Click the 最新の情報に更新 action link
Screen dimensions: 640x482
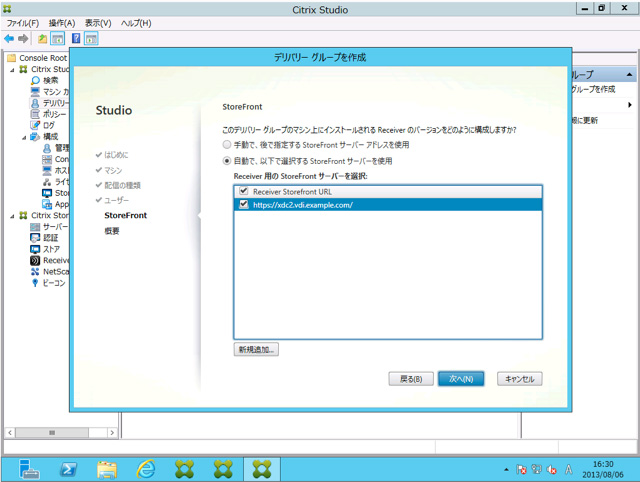[585, 120]
